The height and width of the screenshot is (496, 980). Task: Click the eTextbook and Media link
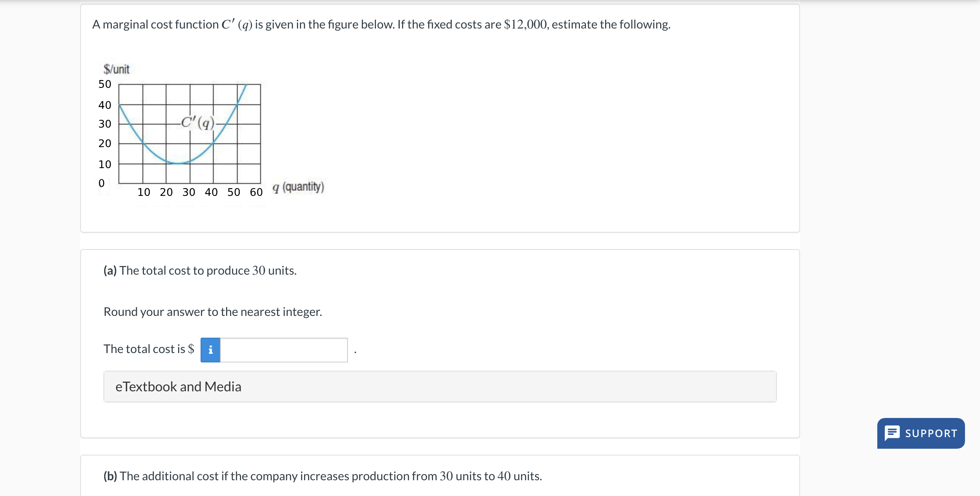click(x=178, y=386)
